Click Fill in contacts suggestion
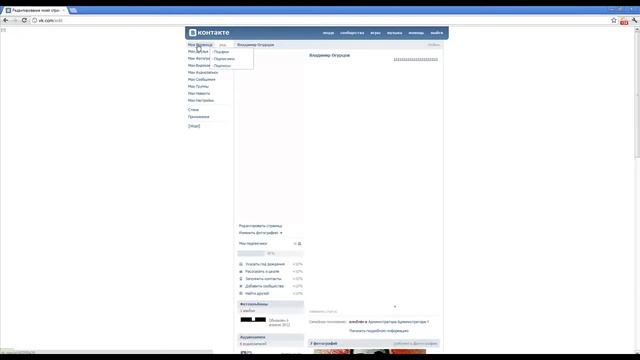640x360 pixels. click(263, 279)
